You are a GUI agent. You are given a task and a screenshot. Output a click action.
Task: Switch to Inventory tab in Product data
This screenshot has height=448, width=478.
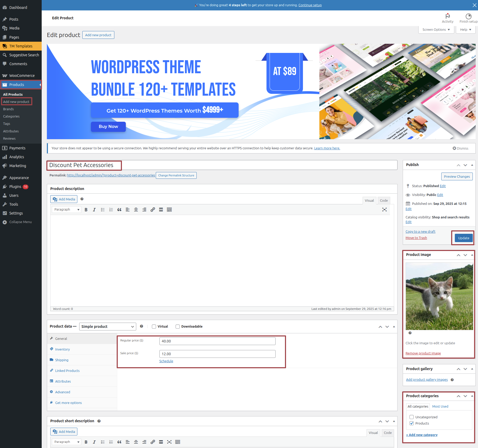click(x=62, y=349)
